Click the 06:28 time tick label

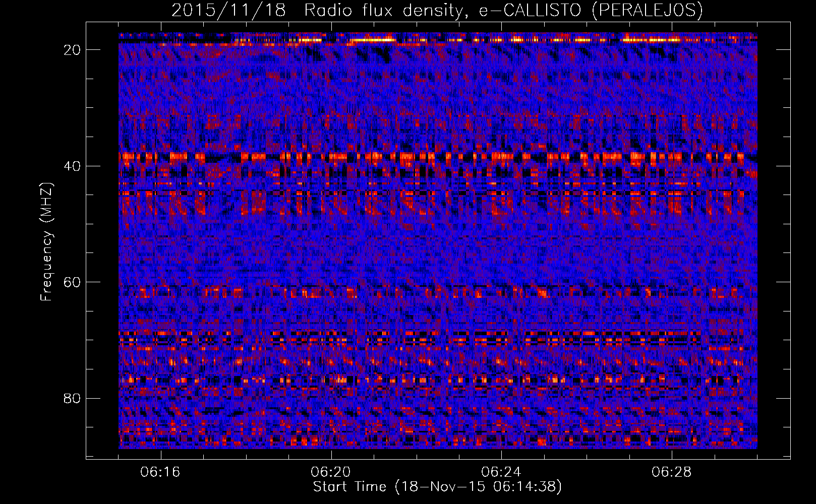click(x=672, y=472)
